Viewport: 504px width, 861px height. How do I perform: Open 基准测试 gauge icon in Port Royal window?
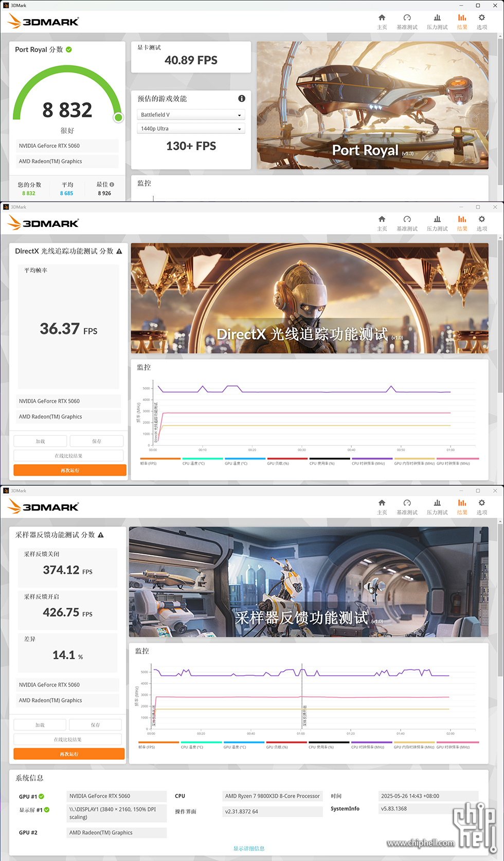click(x=407, y=22)
